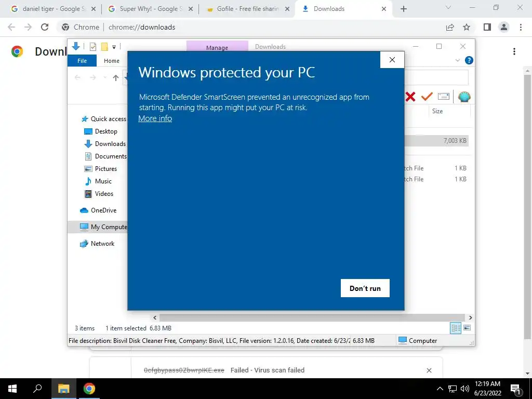
Task: Click the More info link in SmartScreen dialog
Action: coord(155,118)
